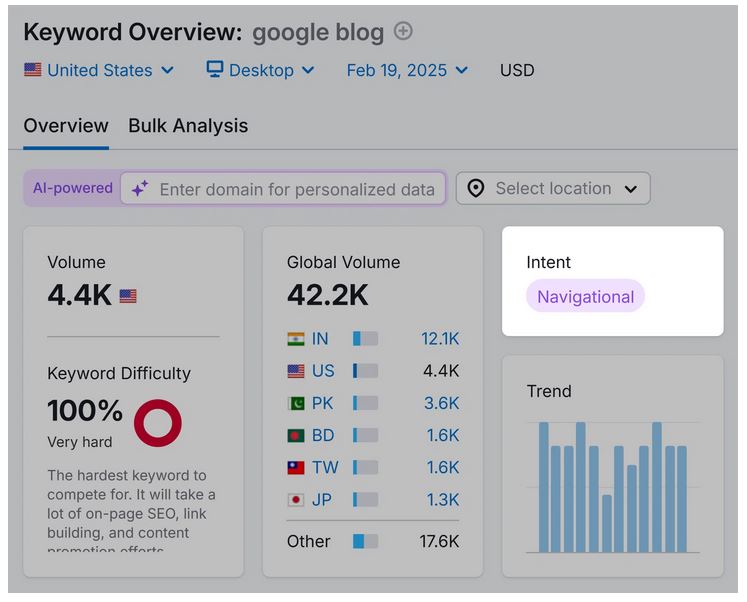Click the Bangladesh flag icon
The width and height of the screenshot is (747, 602).
[296, 436]
